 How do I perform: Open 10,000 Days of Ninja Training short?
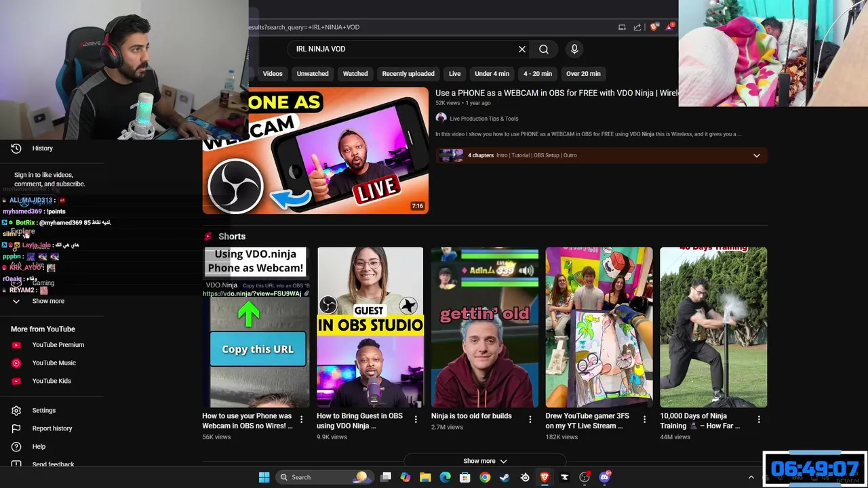point(713,327)
